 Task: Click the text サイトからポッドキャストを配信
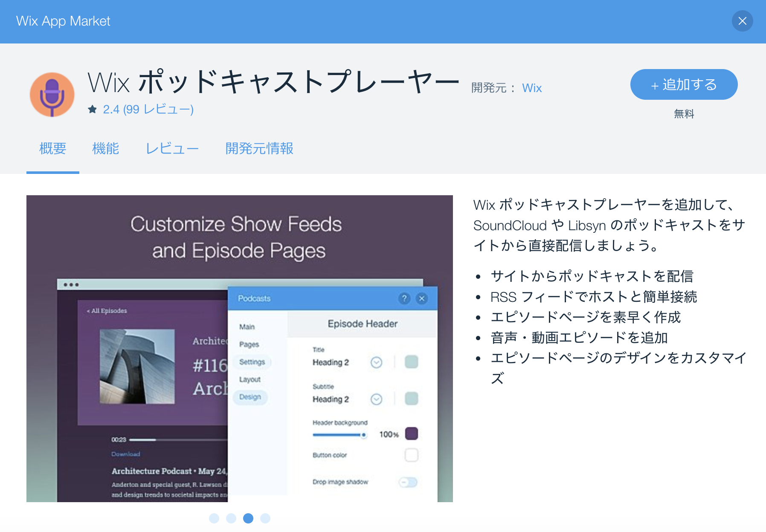point(592,276)
